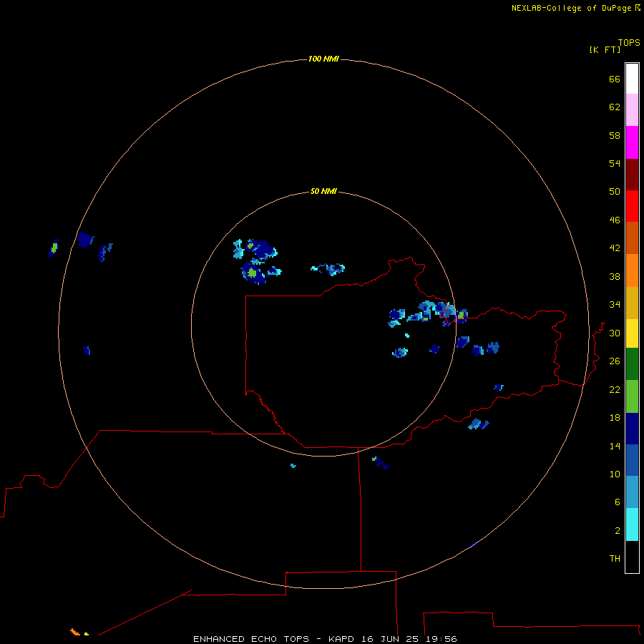Image resolution: width=644 pixels, height=644 pixels.
Task: Click the cyan 2 legend swatch
Action: click(x=632, y=525)
